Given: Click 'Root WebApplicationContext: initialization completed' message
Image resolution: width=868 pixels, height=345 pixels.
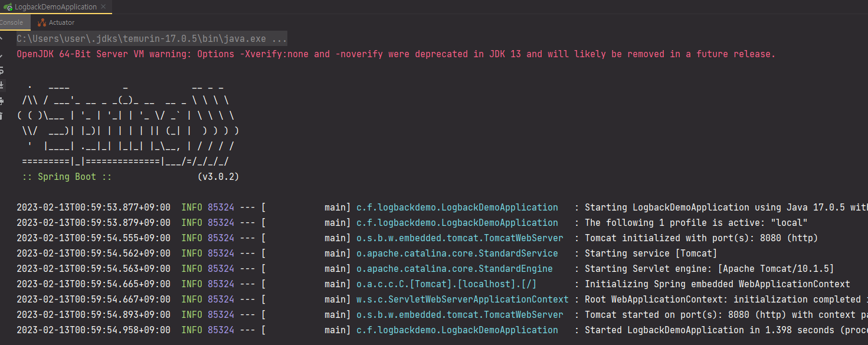Looking at the screenshot, I should 726,300.
